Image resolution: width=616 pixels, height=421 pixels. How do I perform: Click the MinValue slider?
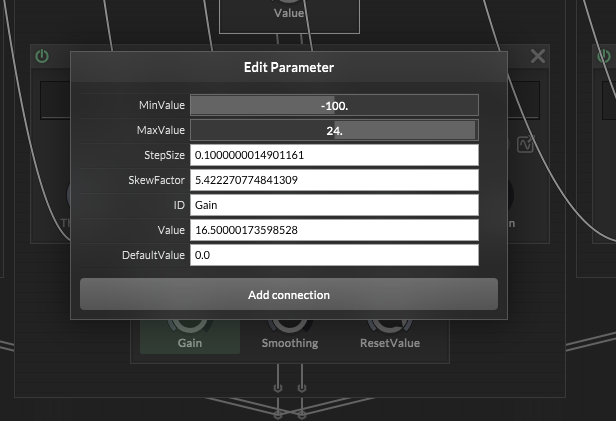[334, 105]
